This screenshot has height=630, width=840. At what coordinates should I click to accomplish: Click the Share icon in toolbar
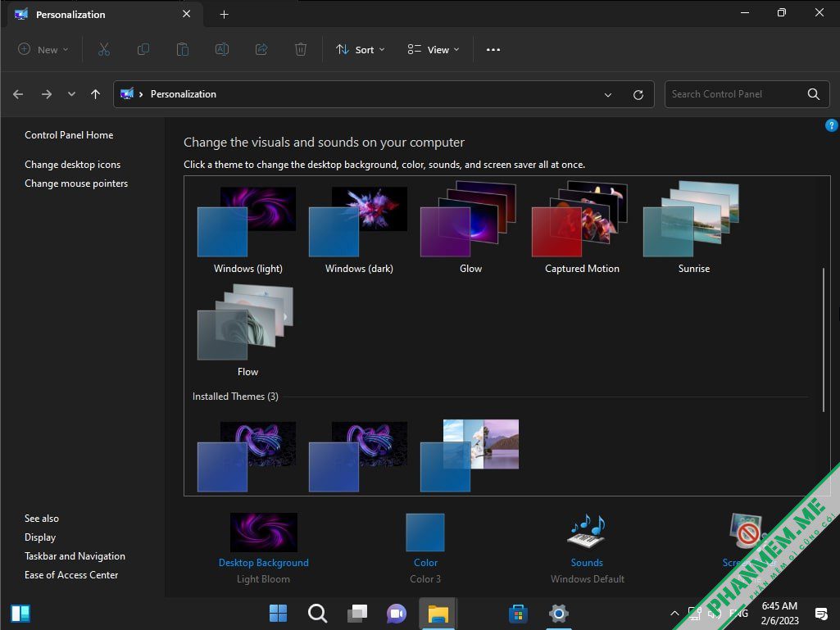click(x=261, y=50)
